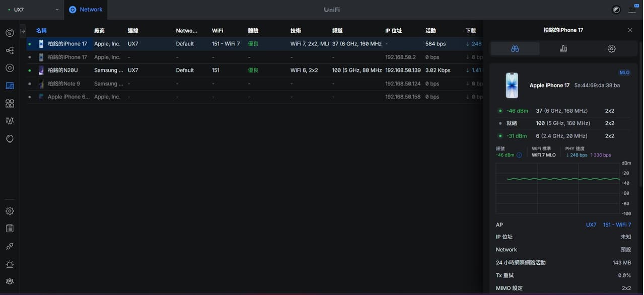644x295 pixels.
Task: Click the 151 - WiFi 7 cell in the table
Action: (226, 44)
